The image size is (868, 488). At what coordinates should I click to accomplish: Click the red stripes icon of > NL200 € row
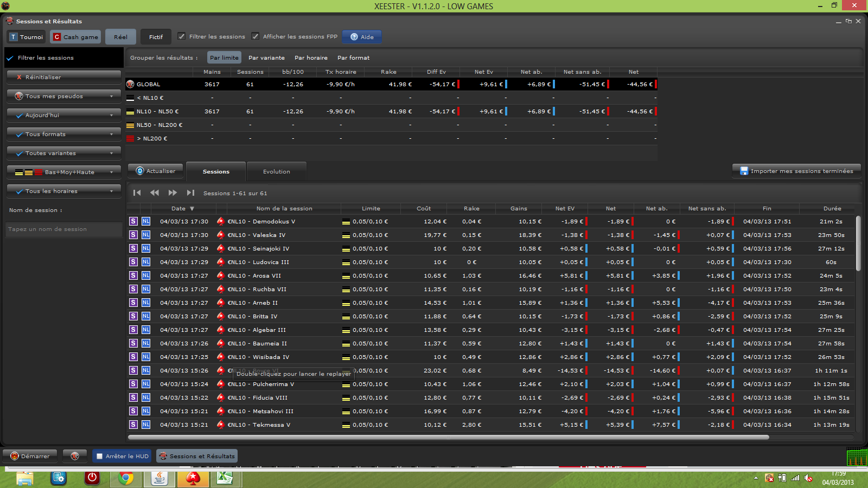point(130,138)
